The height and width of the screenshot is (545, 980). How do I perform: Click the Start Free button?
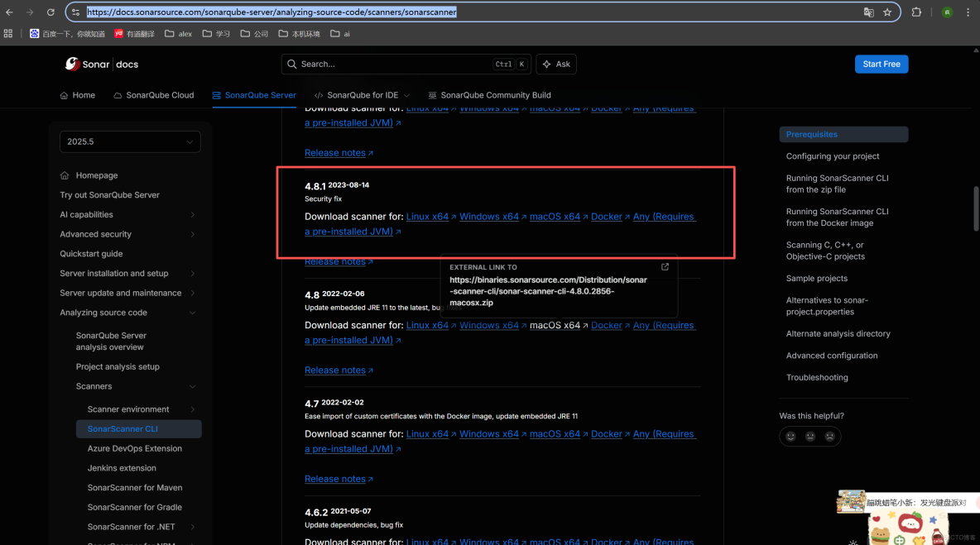point(881,64)
